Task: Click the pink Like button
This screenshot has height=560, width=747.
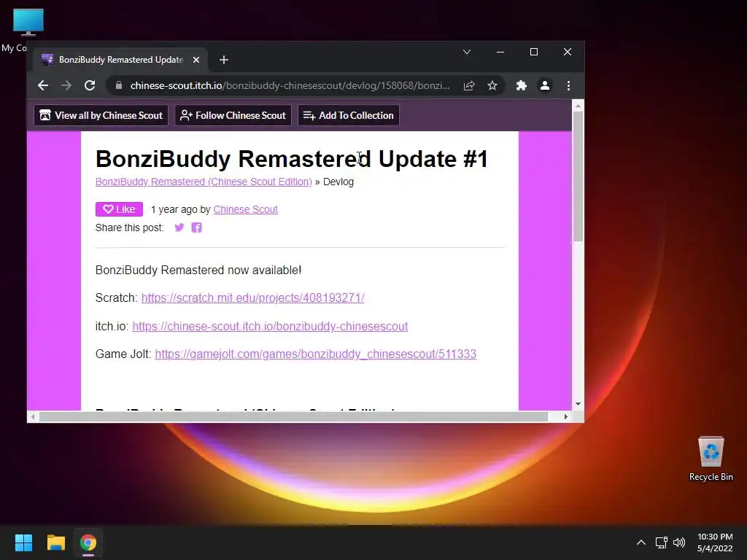Action: (119, 209)
